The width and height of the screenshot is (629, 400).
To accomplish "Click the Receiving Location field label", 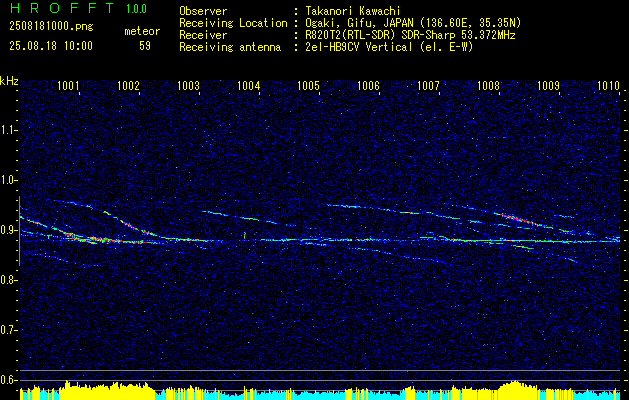I will [x=233, y=23].
